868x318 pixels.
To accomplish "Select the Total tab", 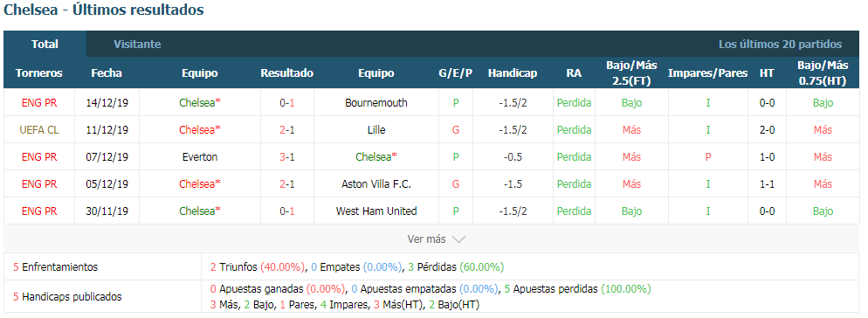I will tap(45, 45).
